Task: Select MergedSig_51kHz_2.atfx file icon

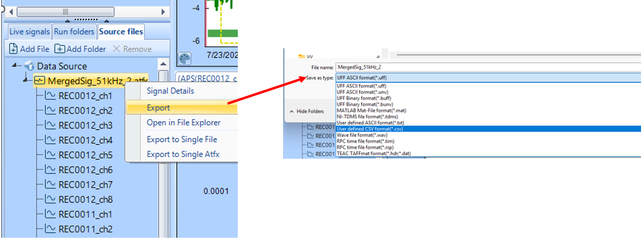Action: pos(40,80)
